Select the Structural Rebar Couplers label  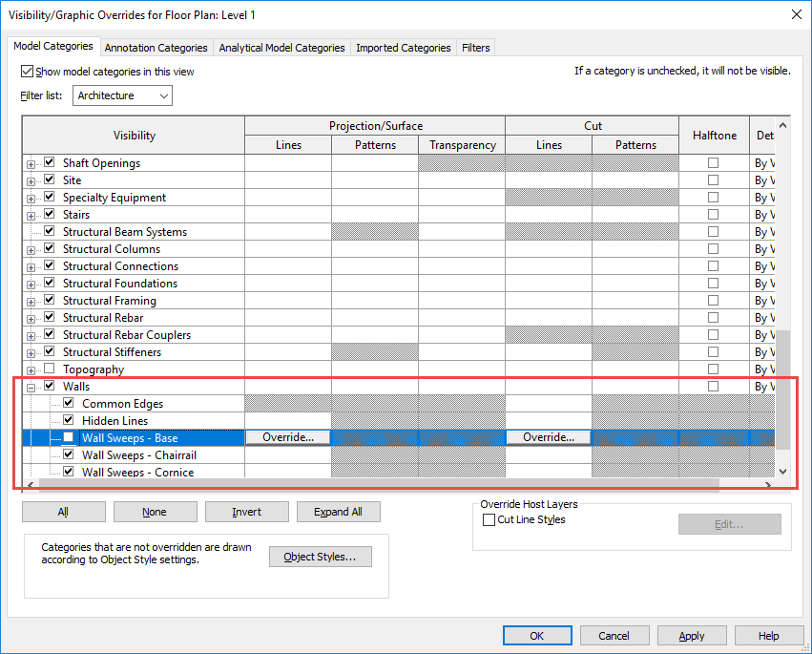[x=127, y=335]
